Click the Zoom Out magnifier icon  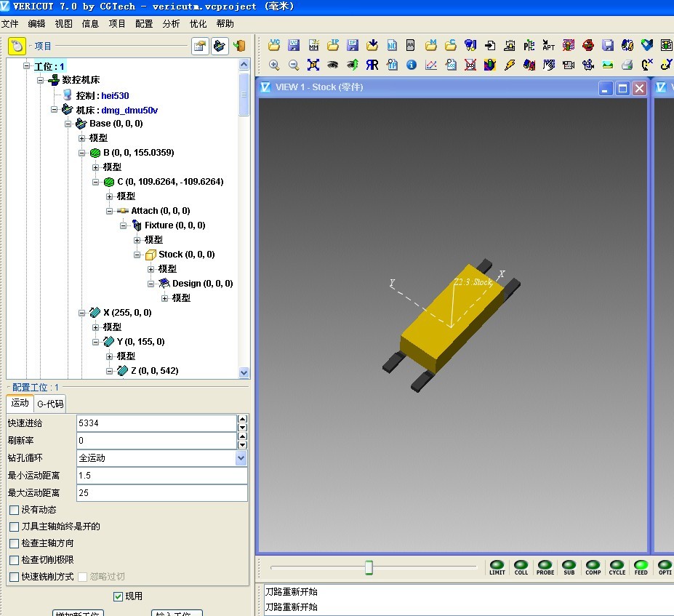294,65
